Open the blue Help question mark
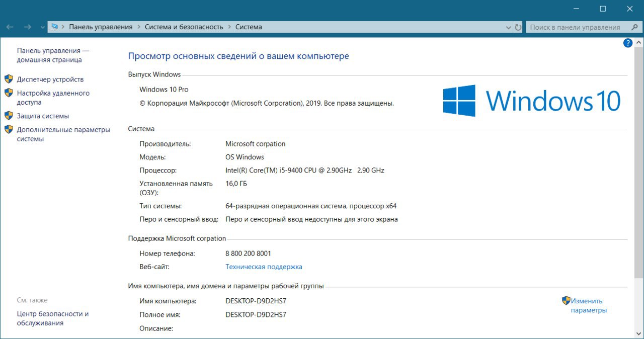Viewport: 644px width, 339px height. point(627,43)
